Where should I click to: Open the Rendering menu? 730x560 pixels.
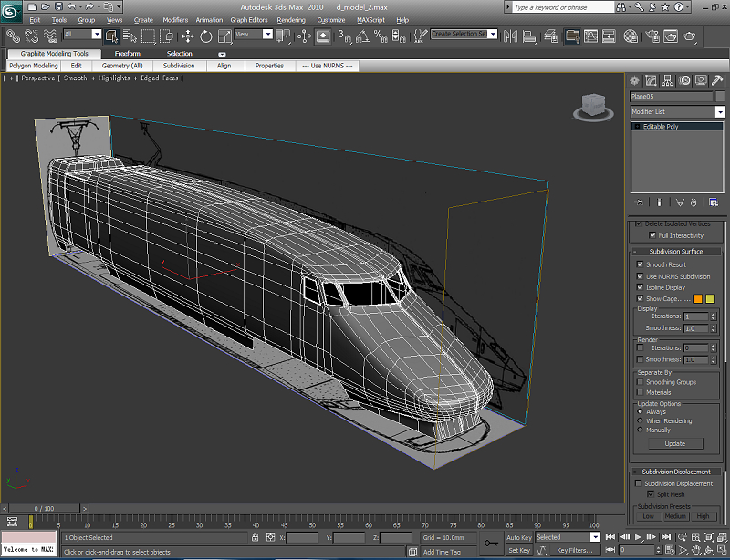291,19
